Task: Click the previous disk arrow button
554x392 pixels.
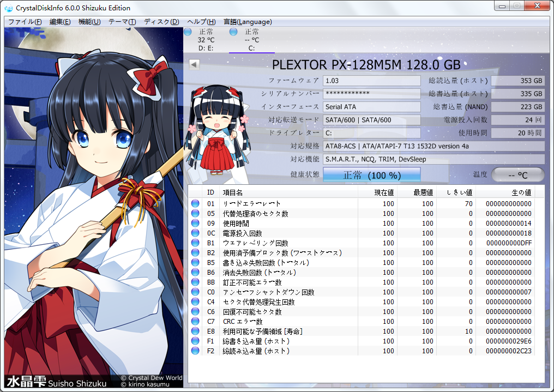Action: point(194,64)
